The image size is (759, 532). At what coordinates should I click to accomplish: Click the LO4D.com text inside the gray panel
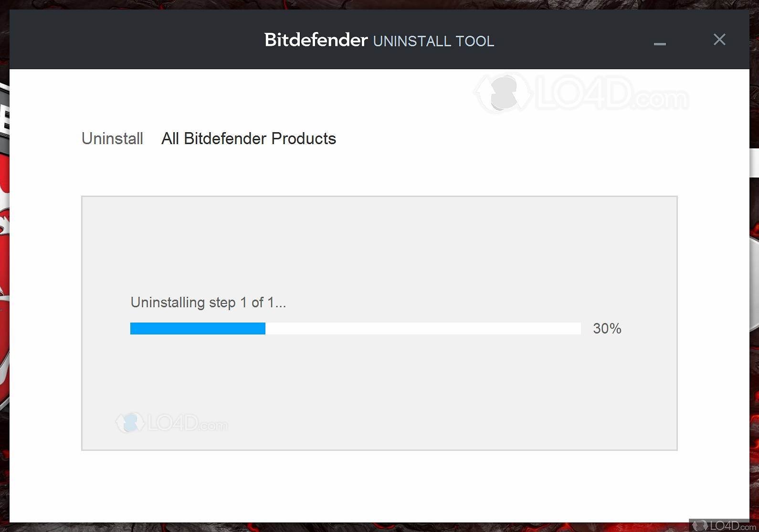(x=187, y=423)
